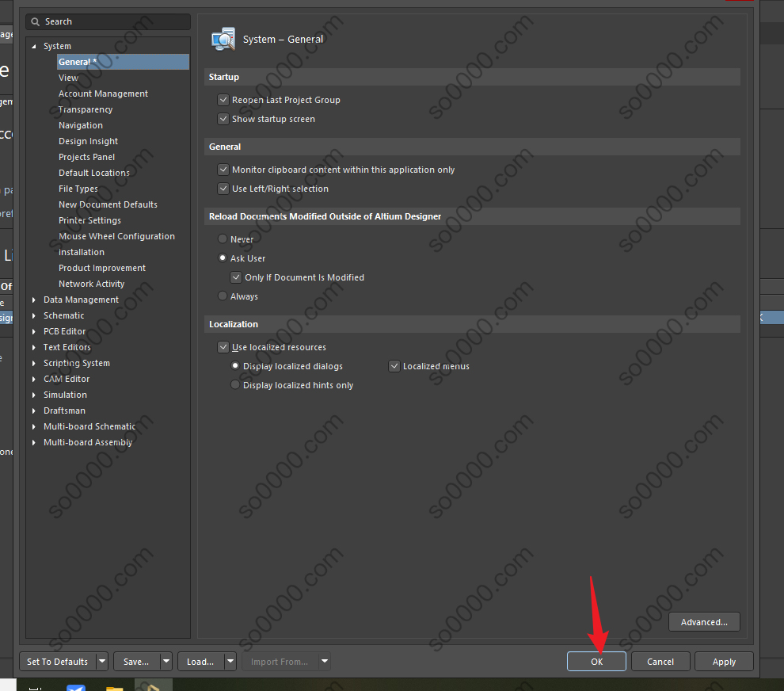Click the Apply button

[724, 661]
